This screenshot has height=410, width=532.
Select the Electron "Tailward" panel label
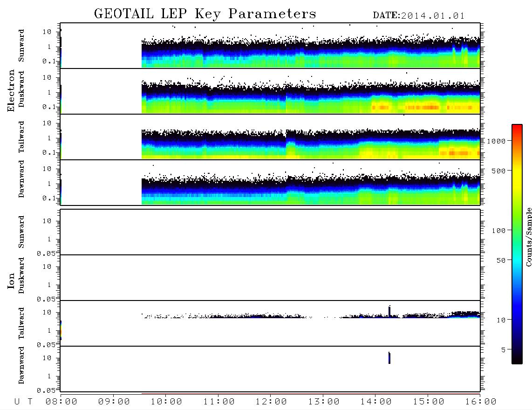click(x=21, y=137)
